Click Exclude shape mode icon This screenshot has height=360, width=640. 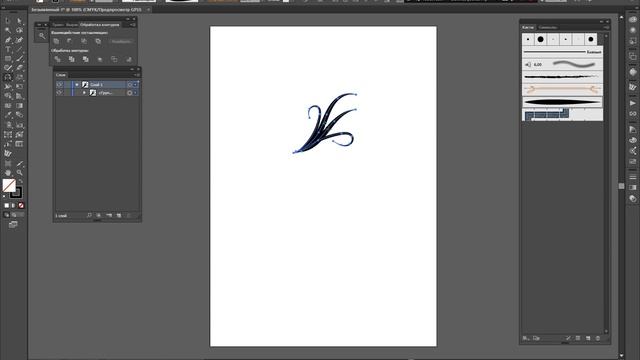pos(98,41)
